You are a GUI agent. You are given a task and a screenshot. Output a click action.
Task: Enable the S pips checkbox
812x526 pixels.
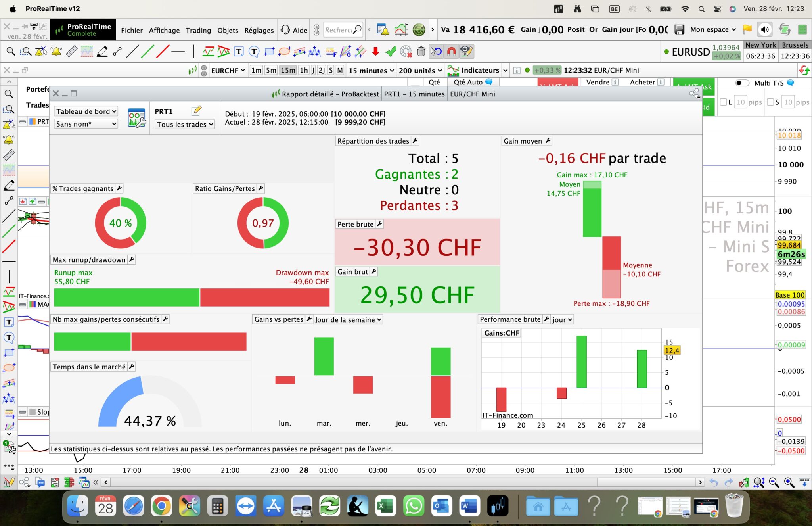coord(770,102)
